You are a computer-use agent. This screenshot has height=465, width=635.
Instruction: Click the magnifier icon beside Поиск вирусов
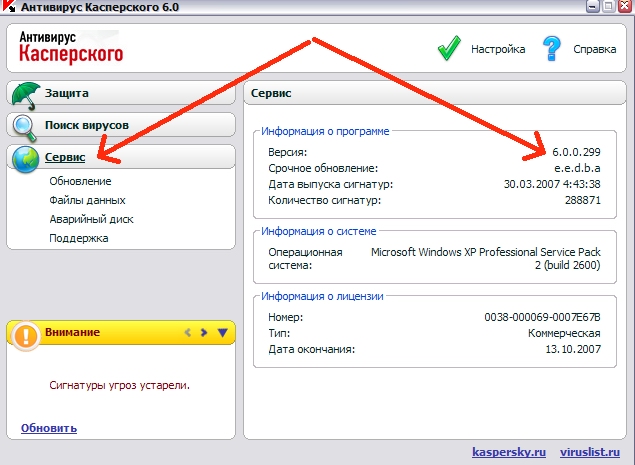pyautogui.click(x=24, y=126)
